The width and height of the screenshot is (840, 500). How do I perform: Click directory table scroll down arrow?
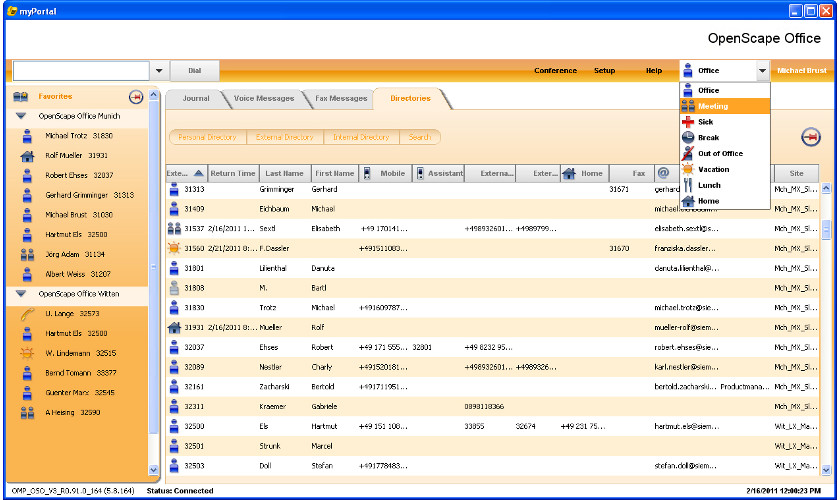coord(826,470)
